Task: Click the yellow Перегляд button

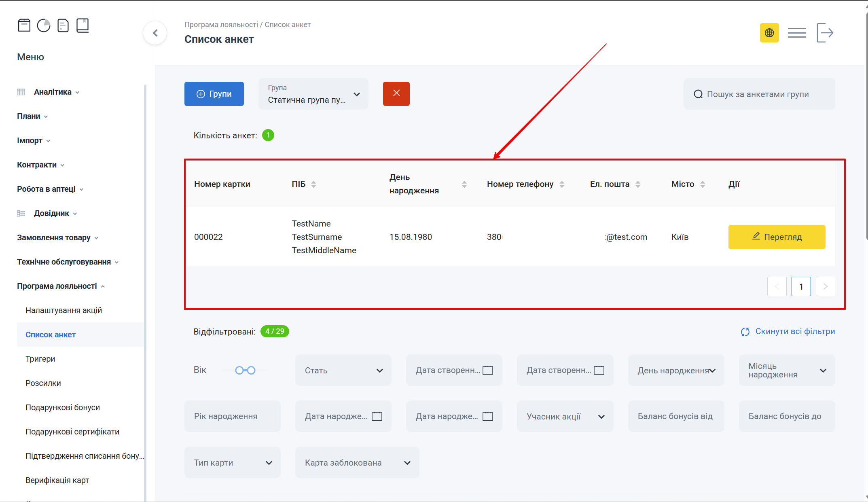Action: click(777, 237)
